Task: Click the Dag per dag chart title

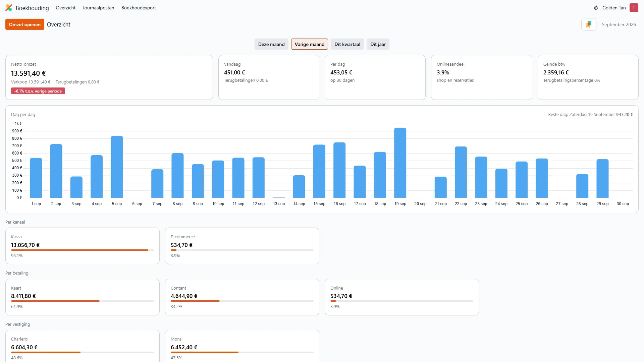Action: (x=23, y=115)
